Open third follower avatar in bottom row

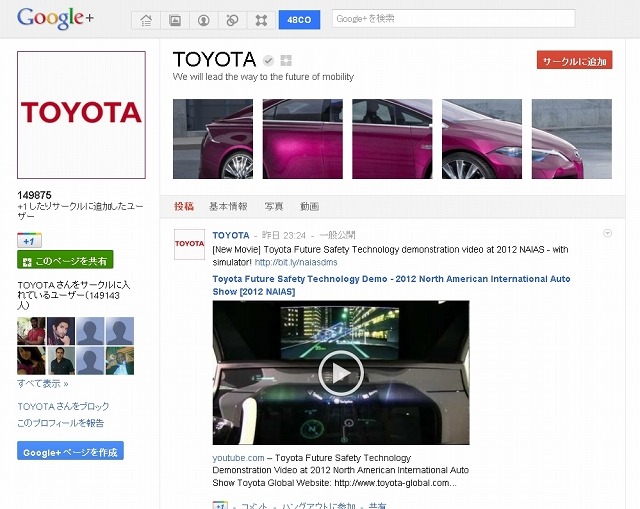[x=90, y=361]
